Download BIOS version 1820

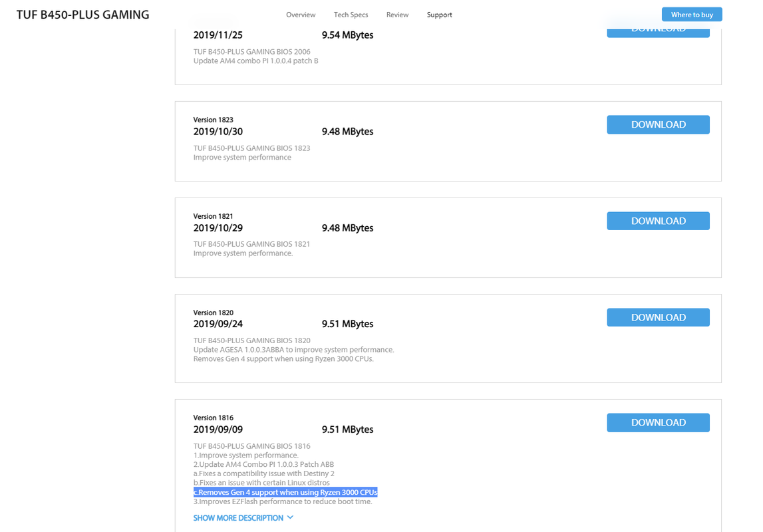(658, 317)
